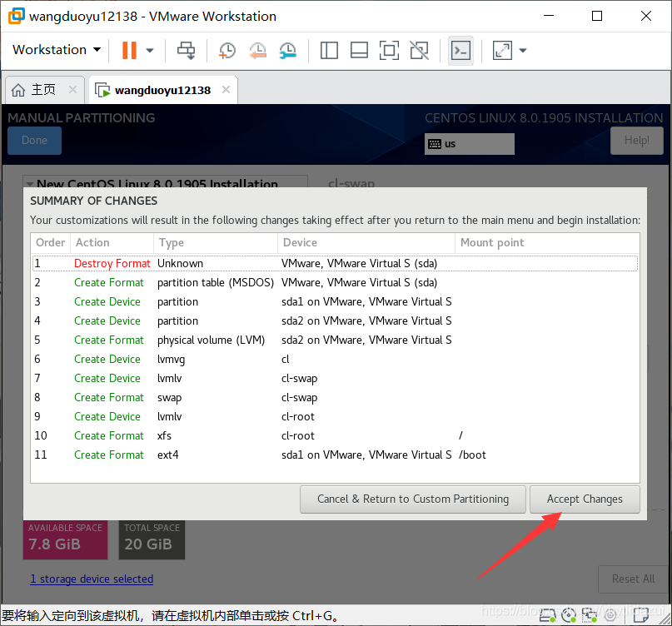This screenshot has height=626, width=672.
Task: Select the Destroy Format row
Action: 335,263
